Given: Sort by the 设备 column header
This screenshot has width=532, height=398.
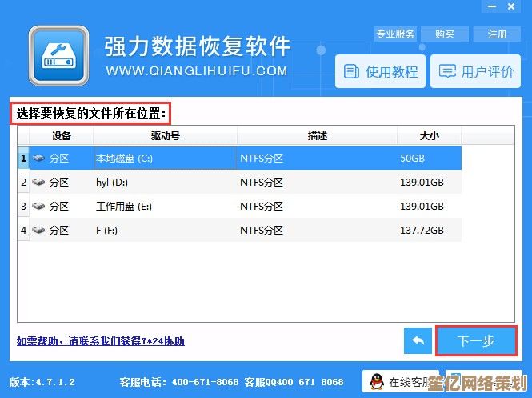Looking at the screenshot, I should [61, 136].
